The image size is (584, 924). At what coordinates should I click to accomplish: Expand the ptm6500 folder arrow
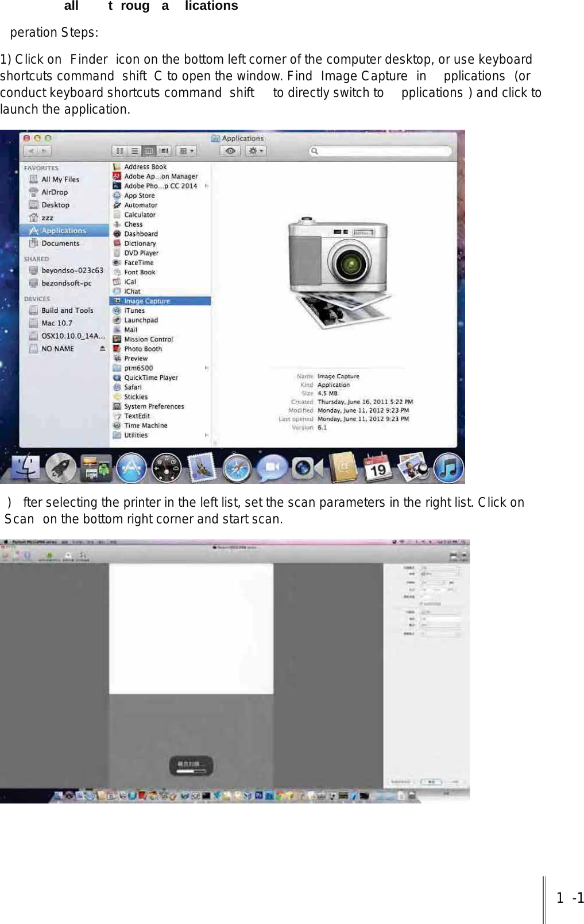tap(206, 368)
